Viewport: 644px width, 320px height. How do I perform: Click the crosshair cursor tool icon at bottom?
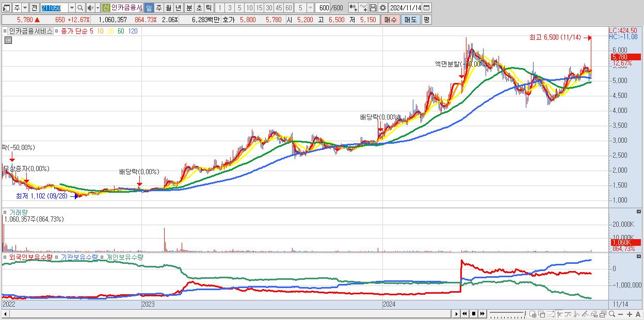(x=559, y=314)
